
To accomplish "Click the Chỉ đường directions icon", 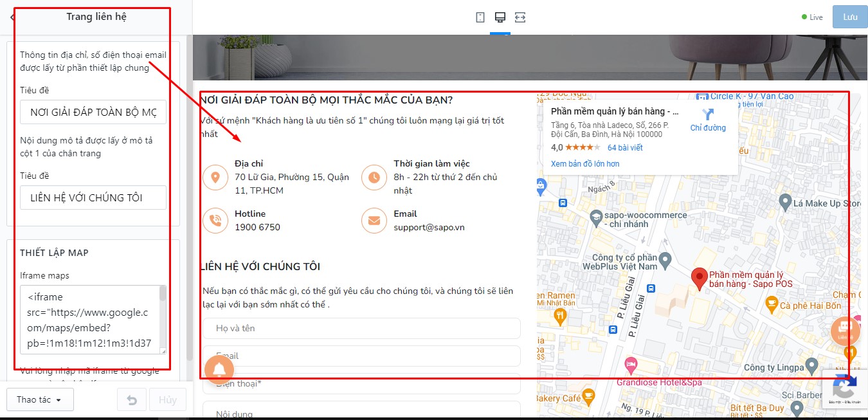I will (708, 115).
